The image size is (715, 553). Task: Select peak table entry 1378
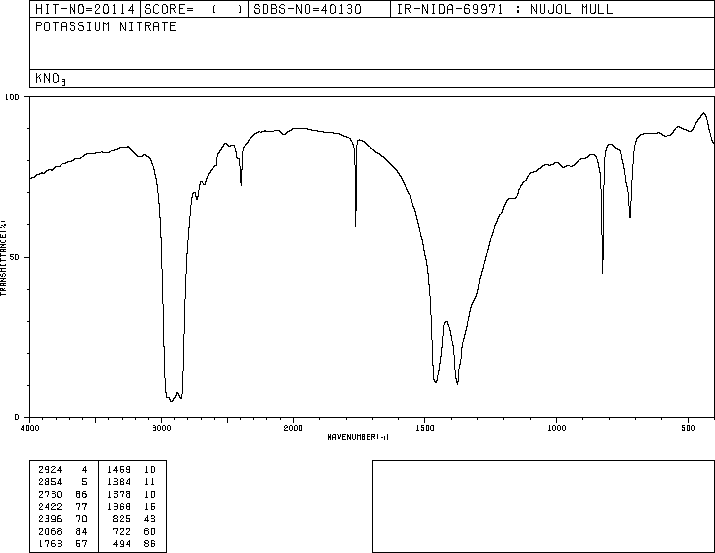[119, 494]
